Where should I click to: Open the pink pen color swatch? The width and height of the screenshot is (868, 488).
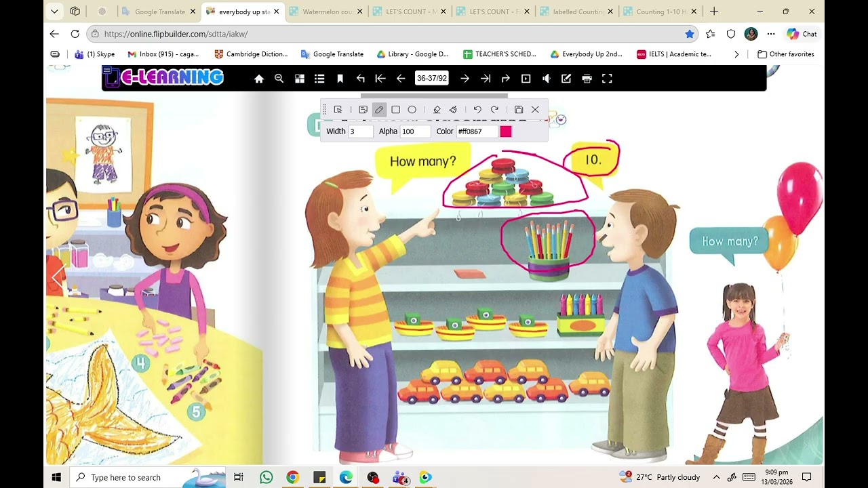(x=506, y=131)
